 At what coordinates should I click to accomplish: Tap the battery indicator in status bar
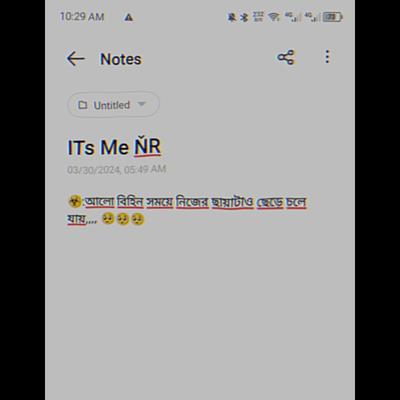tap(332, 17)
